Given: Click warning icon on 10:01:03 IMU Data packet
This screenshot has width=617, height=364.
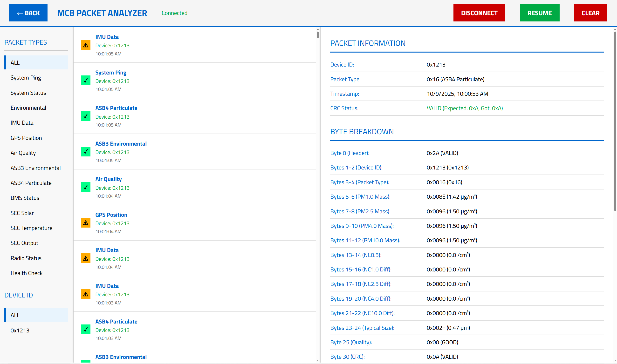Looking at the screenshot, I should [85, 294].
